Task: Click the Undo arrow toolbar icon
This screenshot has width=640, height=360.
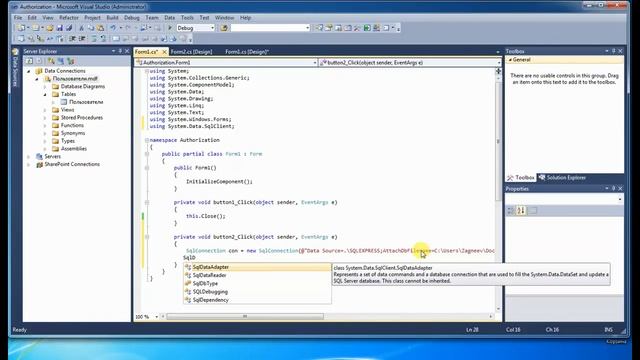Action: tap(113, 28)
